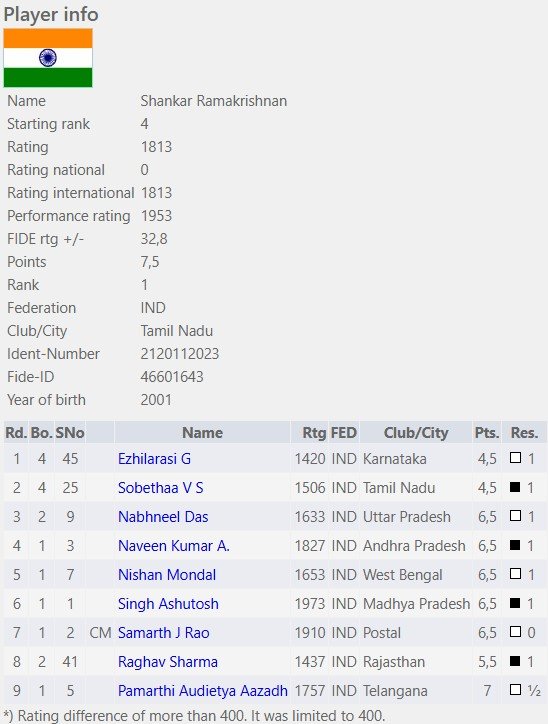548x724 pixels.
Task: Click the black piece icon in round 4
Action: 515,545
